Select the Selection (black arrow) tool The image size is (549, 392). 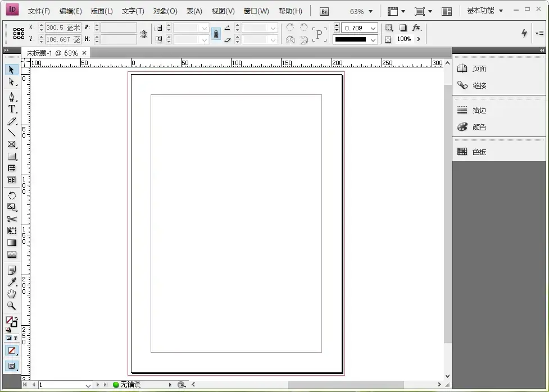12,70
